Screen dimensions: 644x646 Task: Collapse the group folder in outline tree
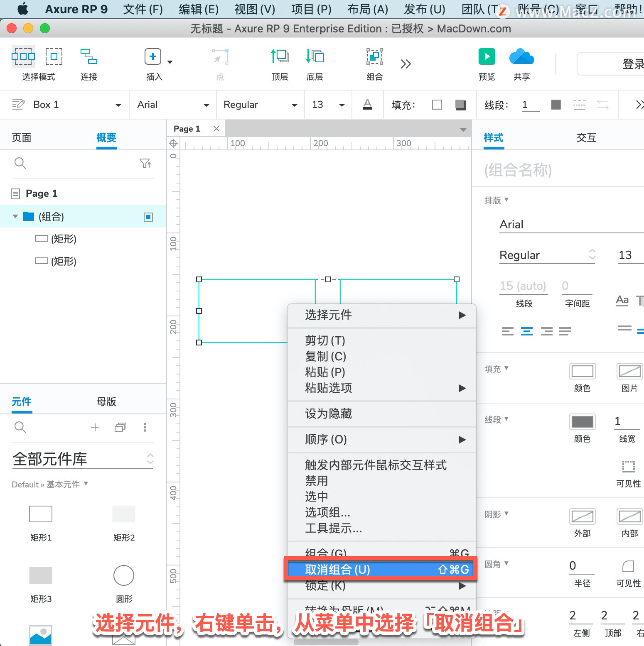tap(15, 216)
